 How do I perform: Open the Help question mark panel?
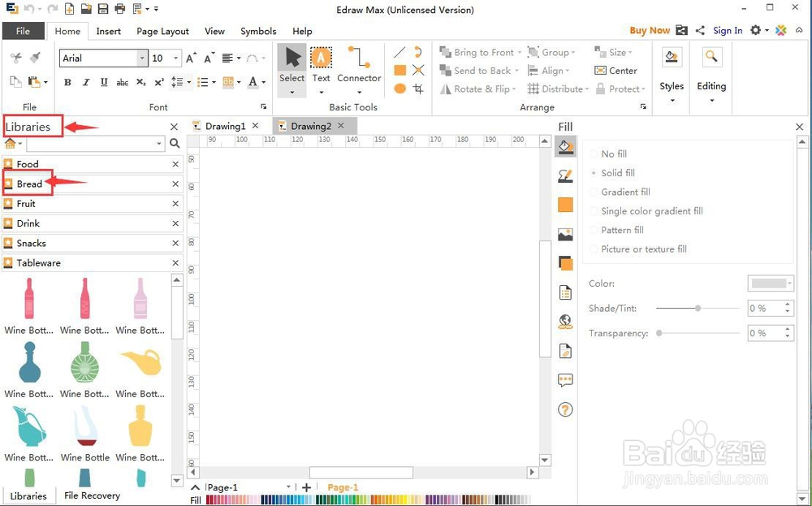[x=565, y=409]
